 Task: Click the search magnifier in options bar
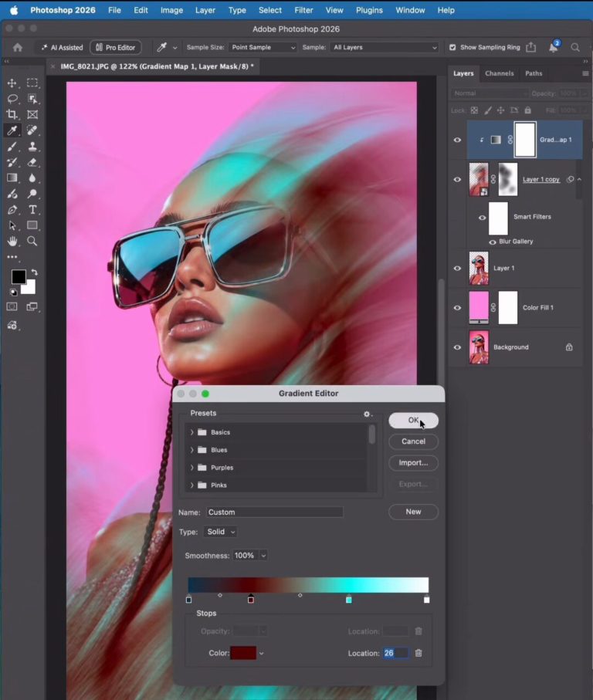point(575,47)
